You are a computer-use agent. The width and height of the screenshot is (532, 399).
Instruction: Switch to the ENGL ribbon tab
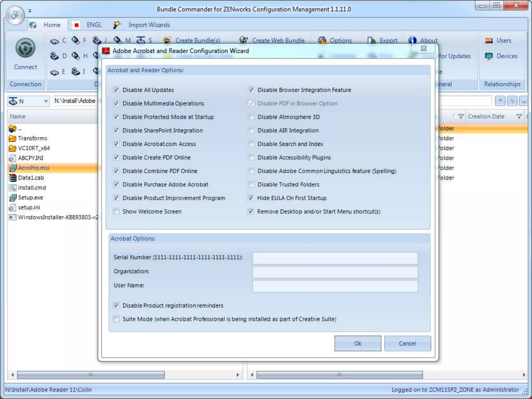click(x=94, y=25)
